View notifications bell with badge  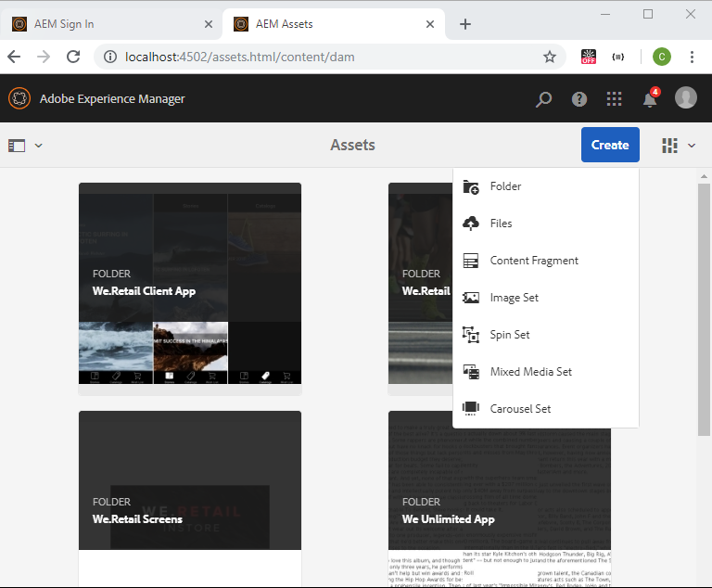[651, 97]
